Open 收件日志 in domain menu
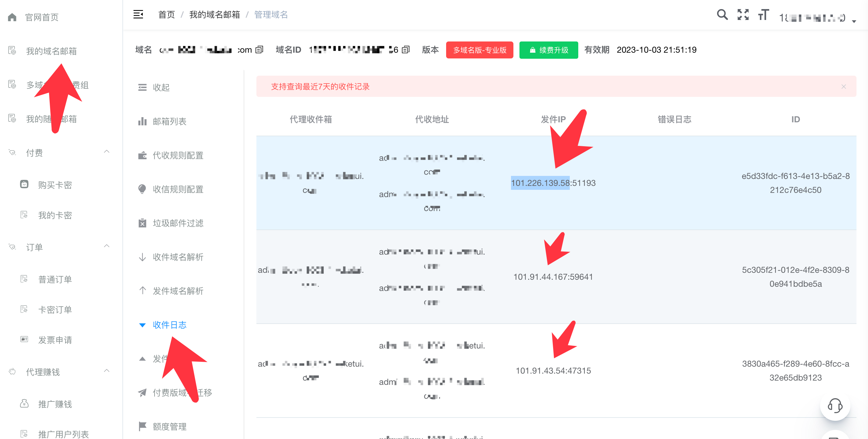868x439 pixels. click(x=169, y=325)
